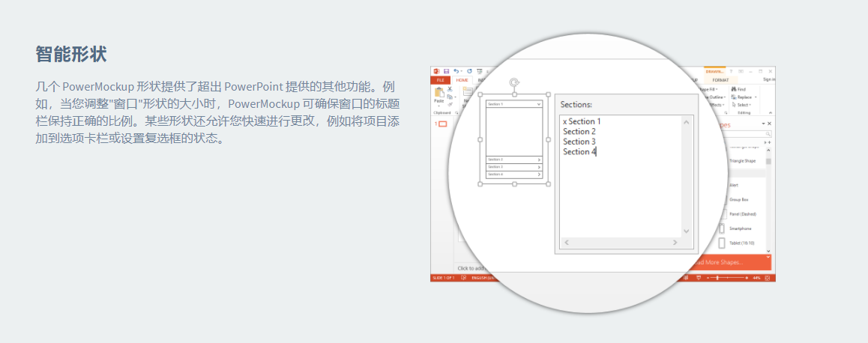The height and width of the screenshot is (343, 868).
Task: Click the Slide Show view icon in status bar
Action: click(x=699, y=278)
